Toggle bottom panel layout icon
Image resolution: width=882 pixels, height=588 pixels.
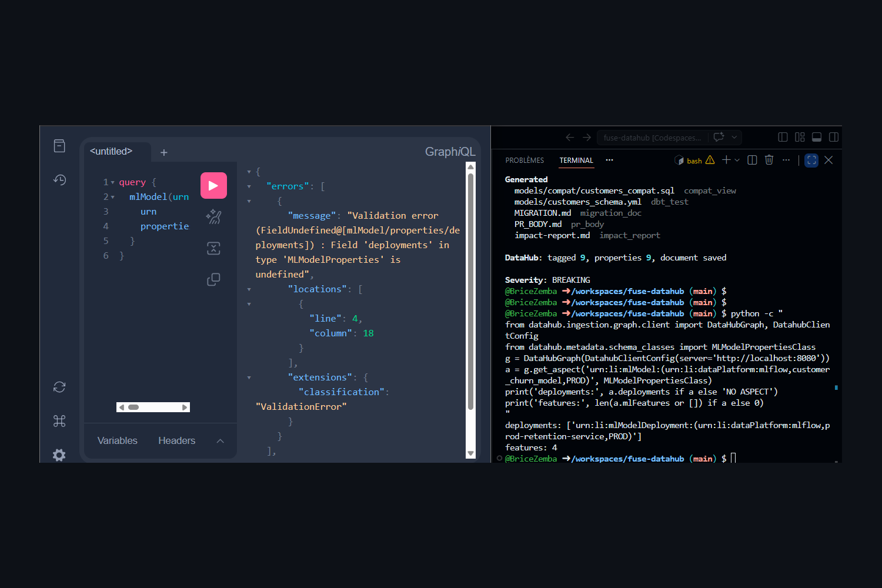point(817,137)
